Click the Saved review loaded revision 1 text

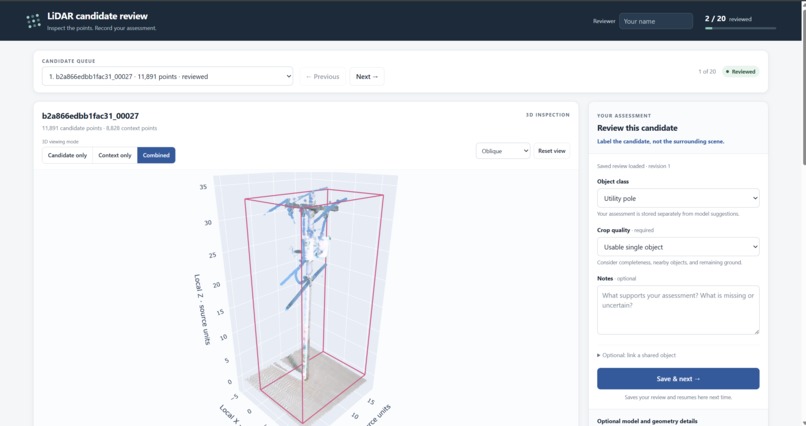(x=633, y=166)
